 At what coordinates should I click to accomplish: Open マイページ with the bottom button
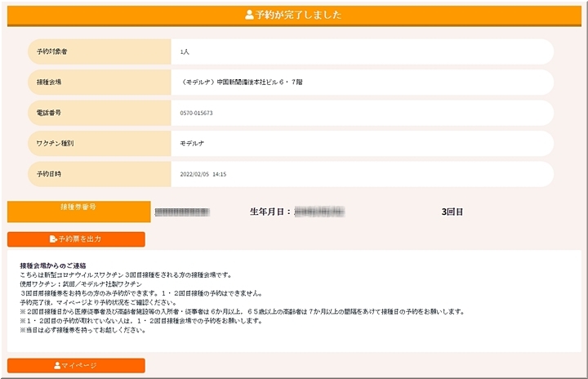tap(76, 365)
